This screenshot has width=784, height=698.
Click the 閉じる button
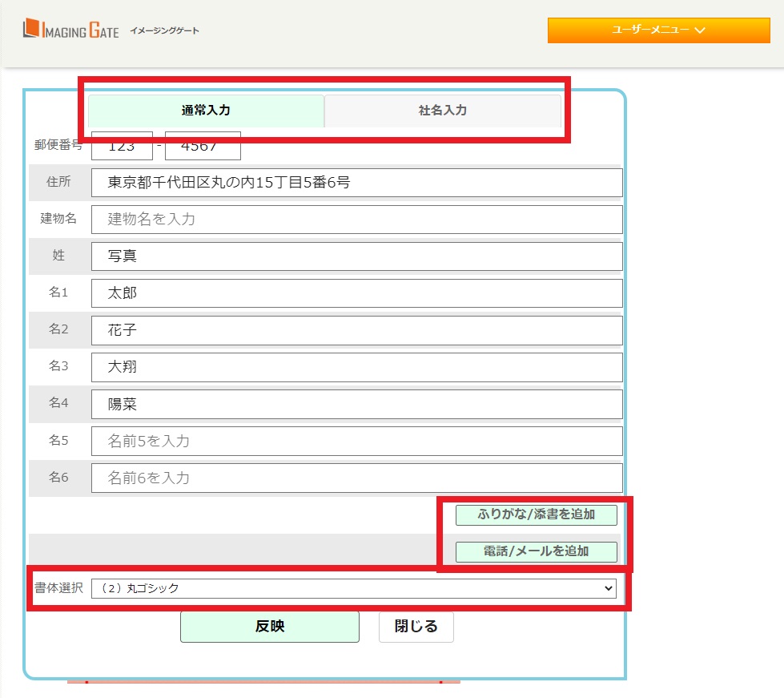pos(416,627)
